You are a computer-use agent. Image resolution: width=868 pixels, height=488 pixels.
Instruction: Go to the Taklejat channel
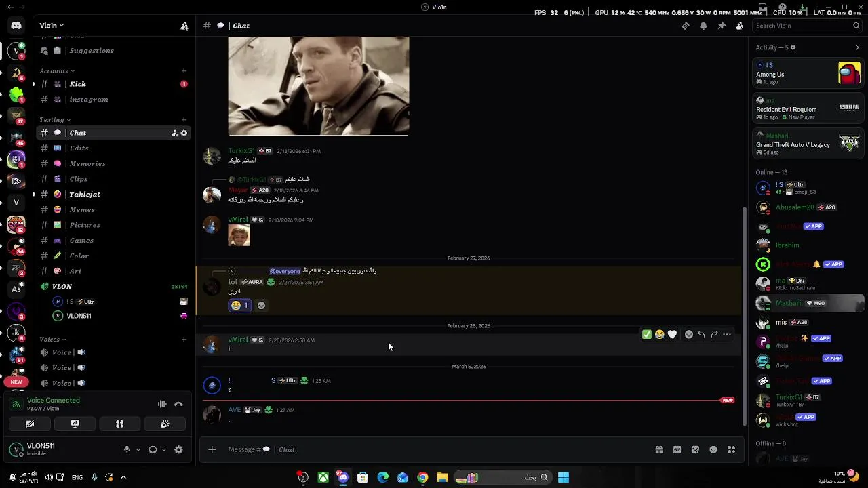coord(114,194)
